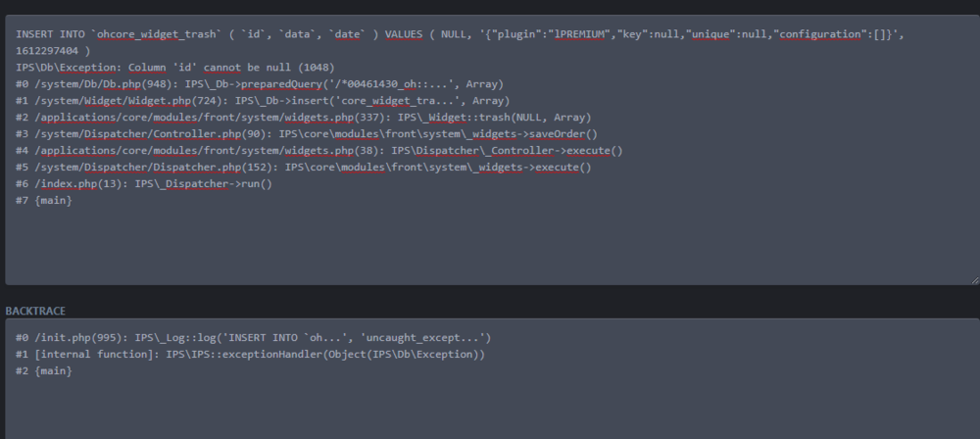Click the #2 {main} line in backtrace box
Viewport: 980px width, 439px height.
(44, 371)
